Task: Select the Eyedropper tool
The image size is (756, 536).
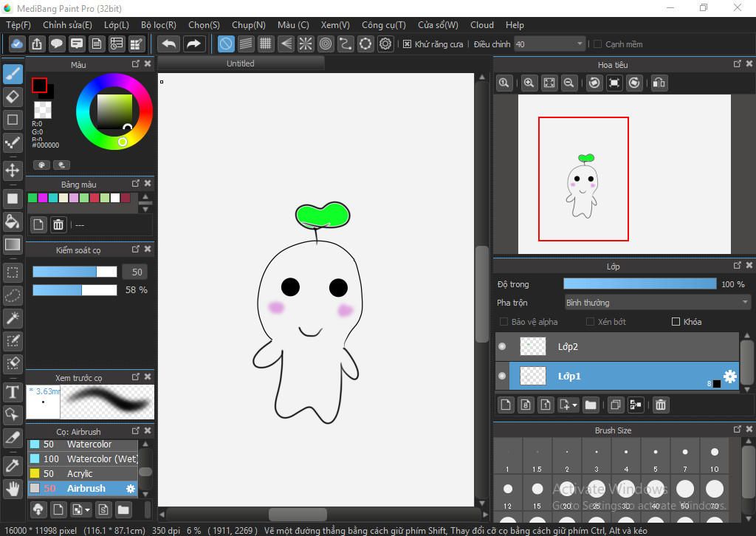Action: click(x=13, y=466)
